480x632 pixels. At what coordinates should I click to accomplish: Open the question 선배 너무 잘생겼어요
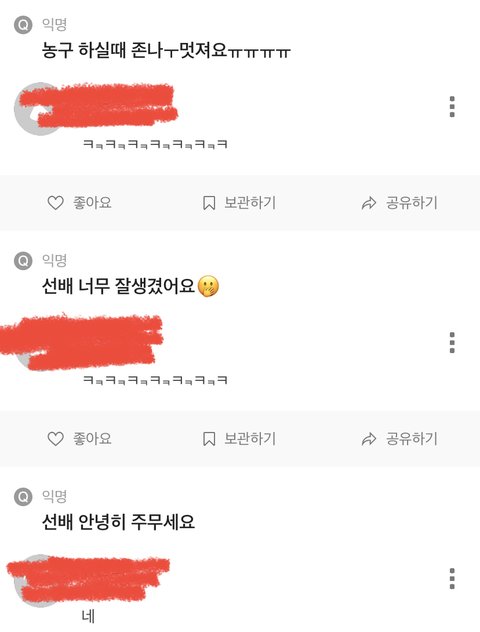(x=131, y=286)
